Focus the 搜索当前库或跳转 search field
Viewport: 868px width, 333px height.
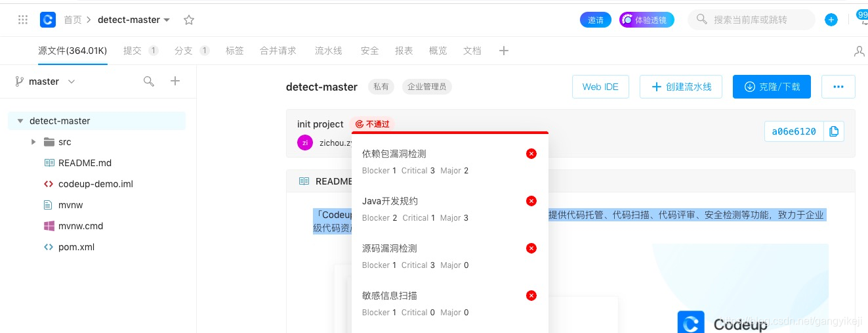751,20
